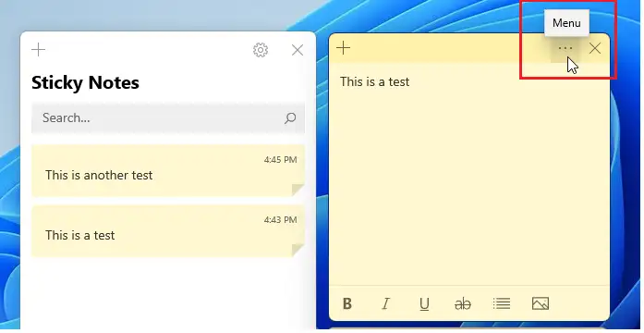Click the 4:45 PM timestamp
Viewport: 644px width, 333px height.
(280, 159)
